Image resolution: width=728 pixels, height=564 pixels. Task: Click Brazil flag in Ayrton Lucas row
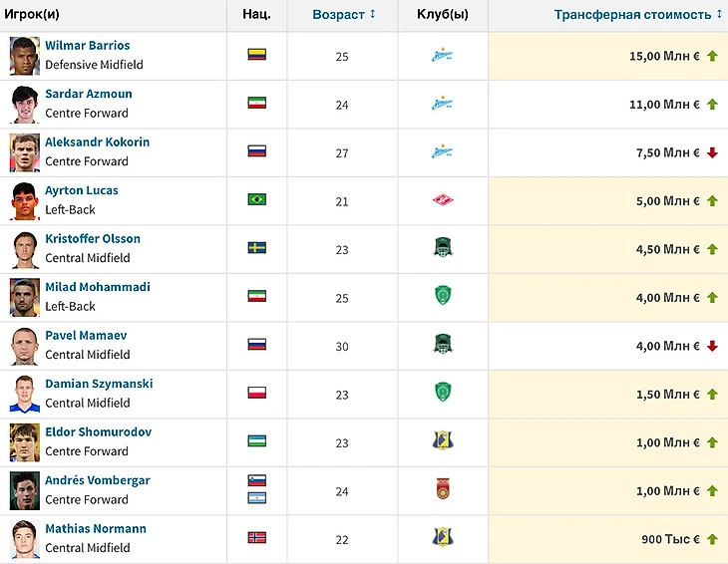pyautogui.click(x=256, y=200)
